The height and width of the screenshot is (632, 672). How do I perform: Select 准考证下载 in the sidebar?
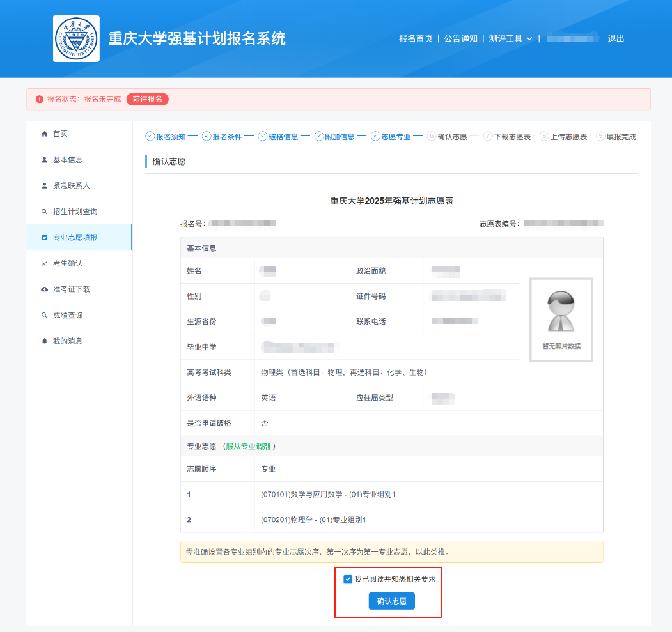[x=79, y=289]
